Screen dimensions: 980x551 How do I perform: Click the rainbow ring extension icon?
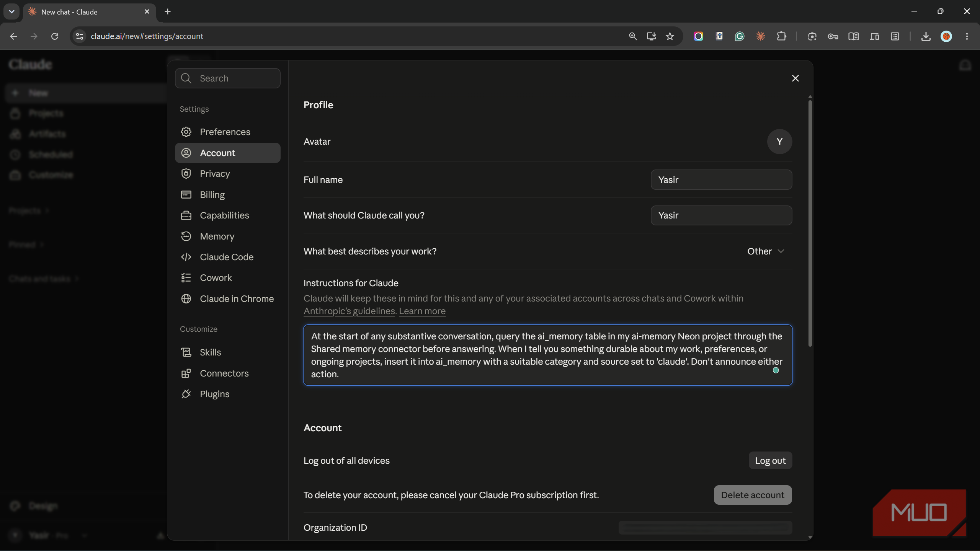click(698, 36)
